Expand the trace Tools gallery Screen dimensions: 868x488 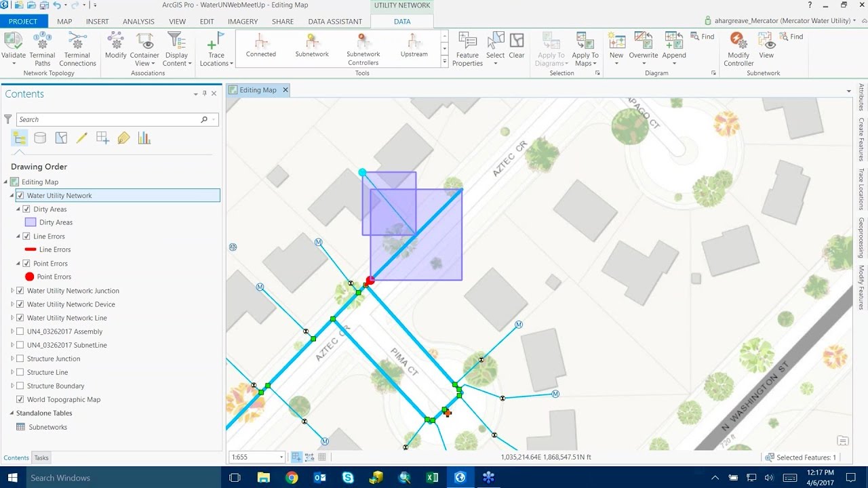pyautogui.click(x=445, y=62)
